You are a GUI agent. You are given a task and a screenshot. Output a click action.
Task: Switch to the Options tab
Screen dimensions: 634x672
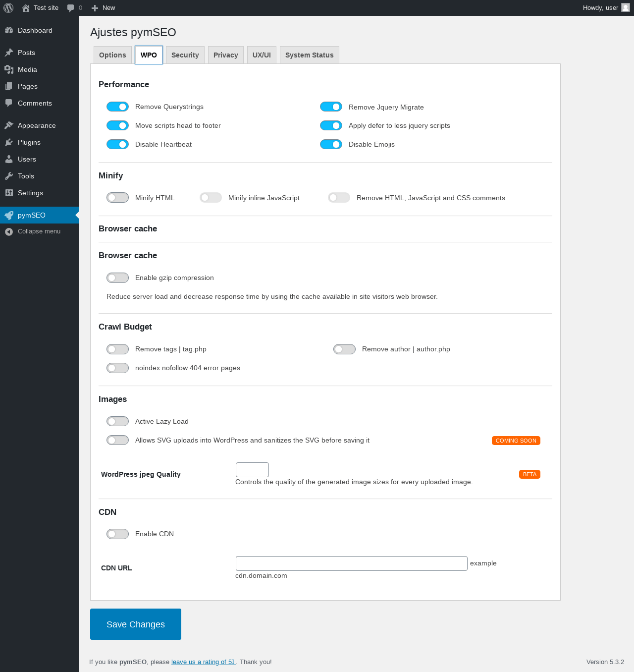(112, 55)
